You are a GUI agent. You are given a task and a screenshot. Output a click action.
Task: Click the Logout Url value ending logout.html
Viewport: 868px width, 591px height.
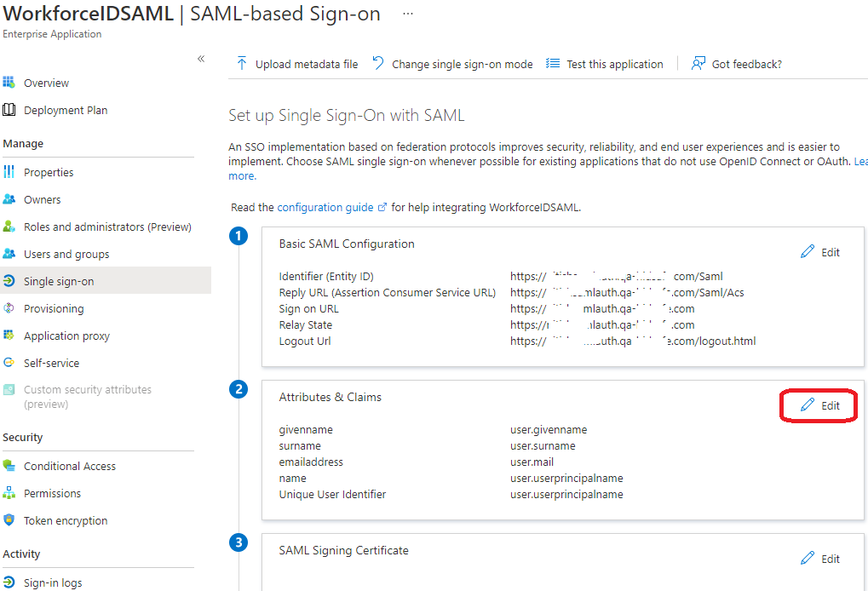pyautogui.click(x=633, y=341)
